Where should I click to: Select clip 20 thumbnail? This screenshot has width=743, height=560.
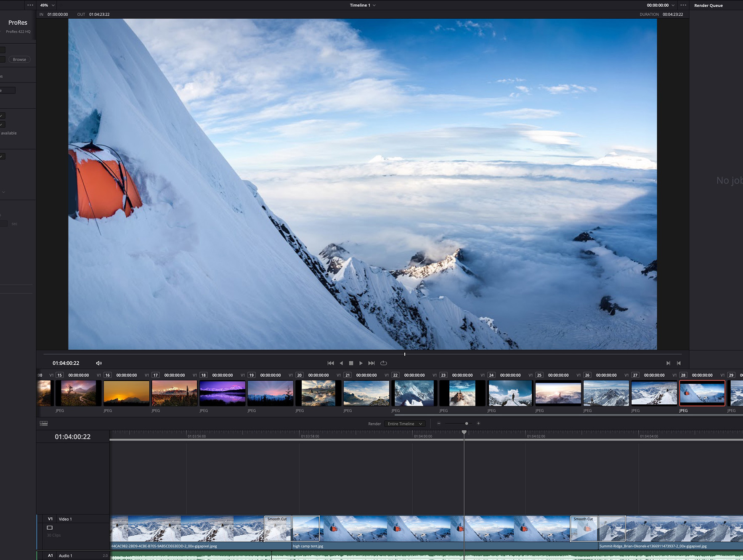coord(318,393)
